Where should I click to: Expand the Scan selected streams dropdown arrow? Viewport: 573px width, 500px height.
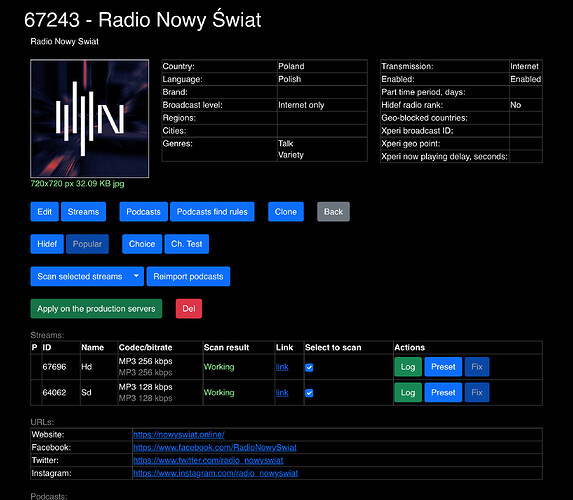pyautogui.click(x=136, y=276)
